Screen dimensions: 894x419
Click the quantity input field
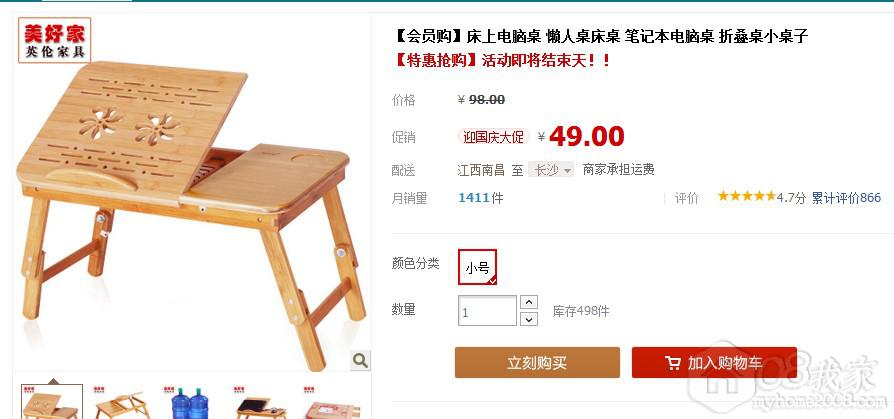coord(487,311)
